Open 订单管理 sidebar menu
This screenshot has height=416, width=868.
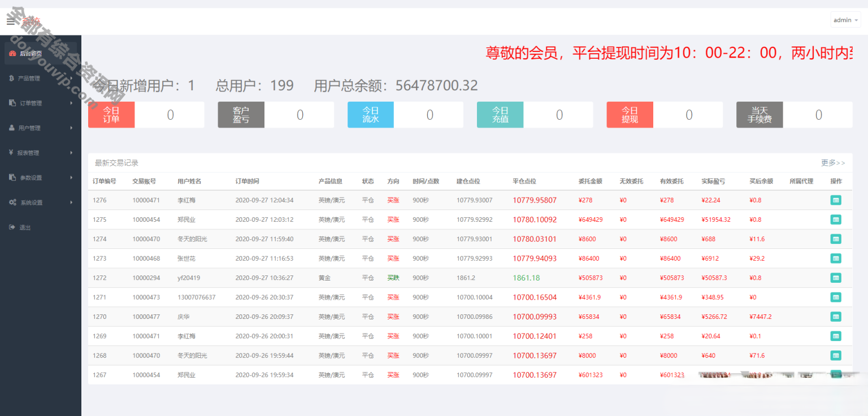(x=41, y=103)
